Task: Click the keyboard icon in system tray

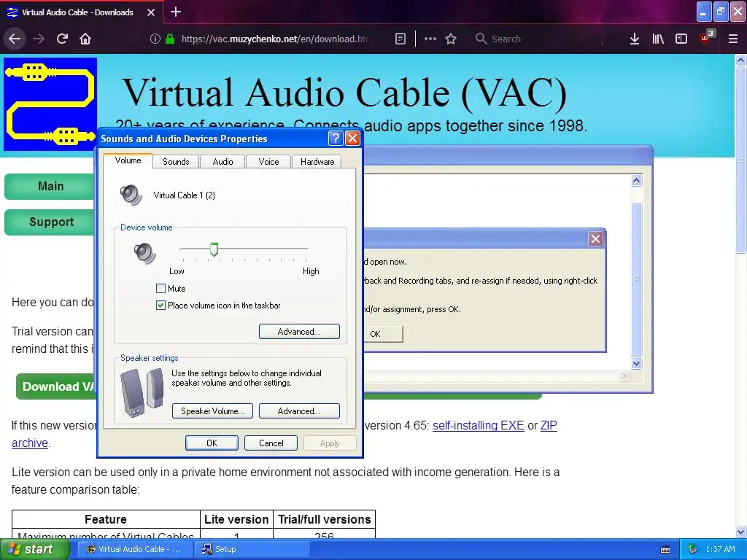Action: pyautogui.click(x=665, y=550)
